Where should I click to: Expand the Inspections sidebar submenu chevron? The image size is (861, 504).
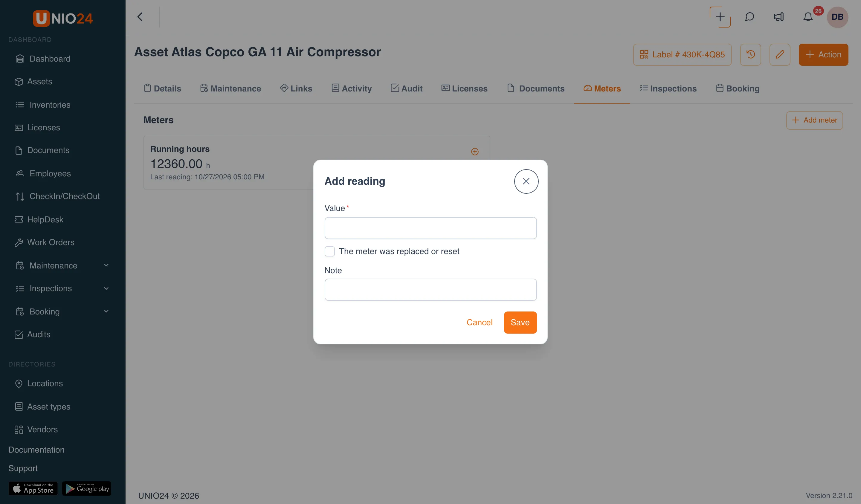pyautogui.click(x=106, y=288)
